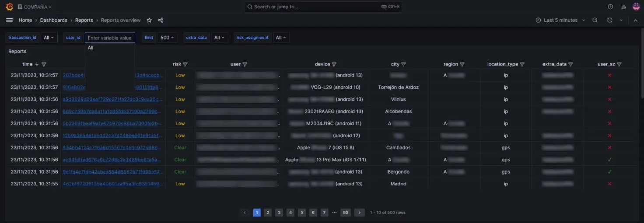This screenshot has height=223, width=644.
Task: Jump to page 50 in pagination
Action: (x=346, y=213)
